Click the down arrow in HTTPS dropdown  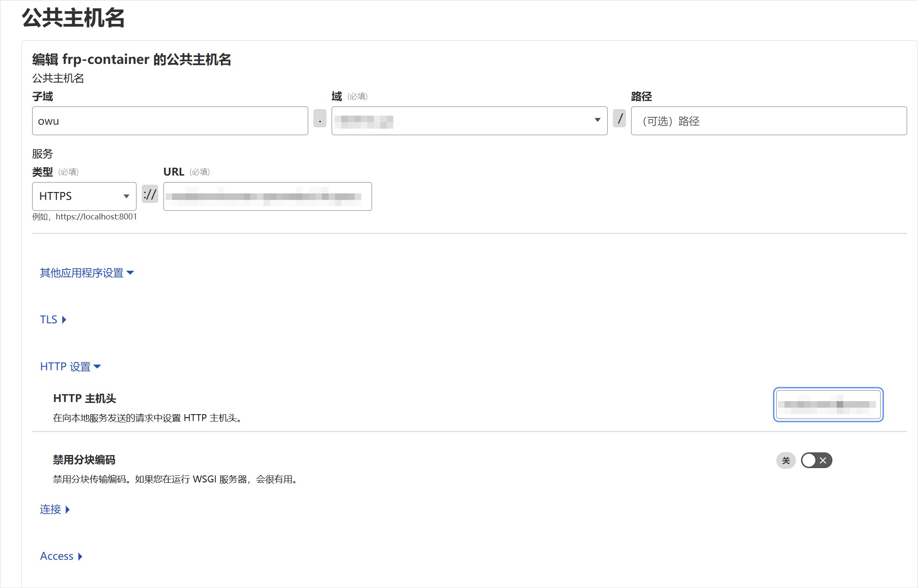click(x=126, y=196)
